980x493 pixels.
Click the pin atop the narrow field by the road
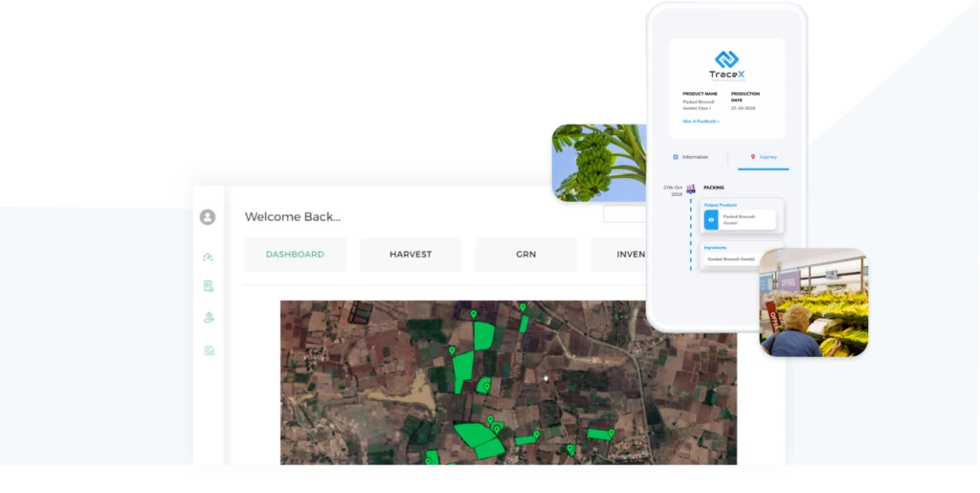523,307
